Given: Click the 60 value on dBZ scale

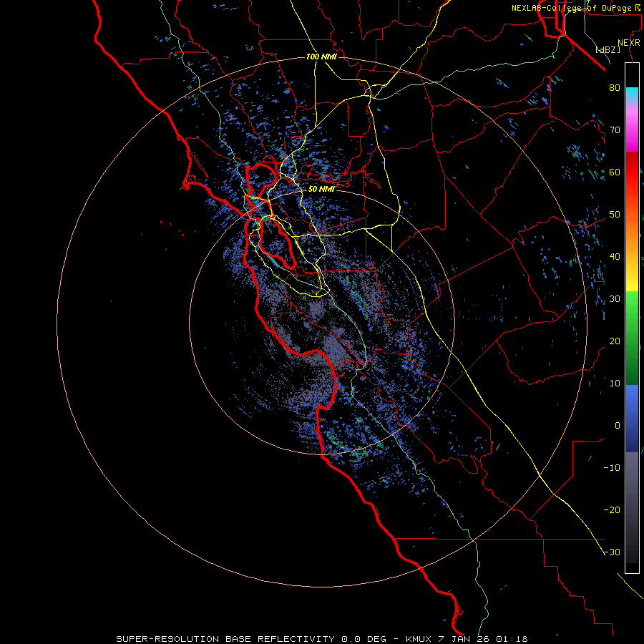Looking at the screenshot, I should pyautogui.click(x=615, y=172).
